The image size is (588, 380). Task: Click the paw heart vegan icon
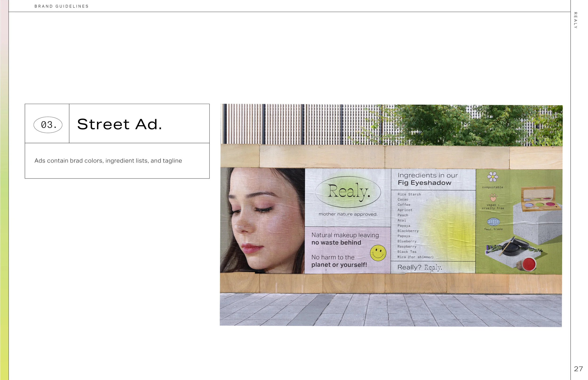click(493, 198)
